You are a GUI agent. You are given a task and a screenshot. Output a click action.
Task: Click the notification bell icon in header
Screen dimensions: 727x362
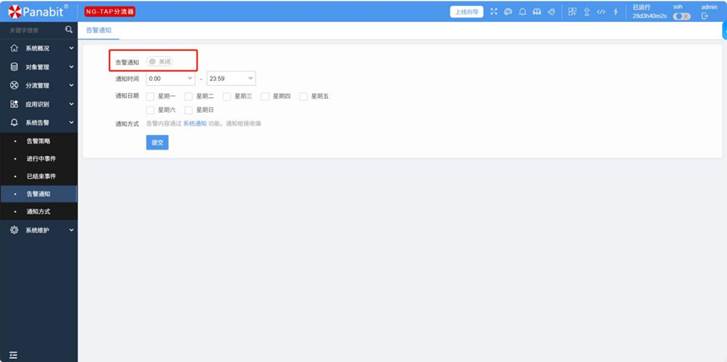(x=523, y=12)
